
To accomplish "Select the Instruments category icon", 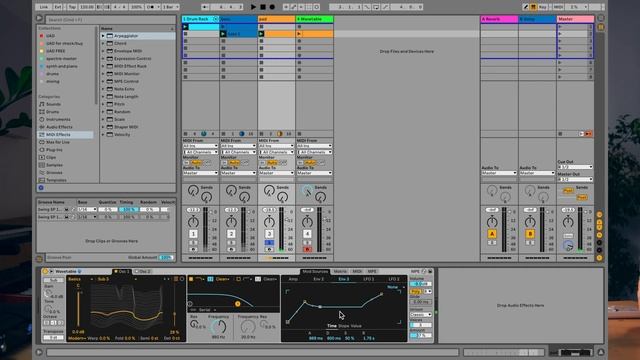I will (42, 119).
